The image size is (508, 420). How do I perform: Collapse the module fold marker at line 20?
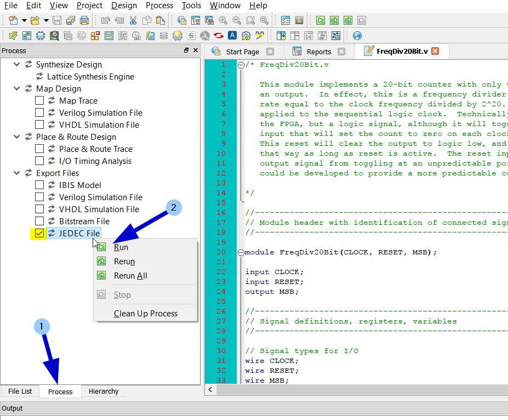(x=241, y=252)
